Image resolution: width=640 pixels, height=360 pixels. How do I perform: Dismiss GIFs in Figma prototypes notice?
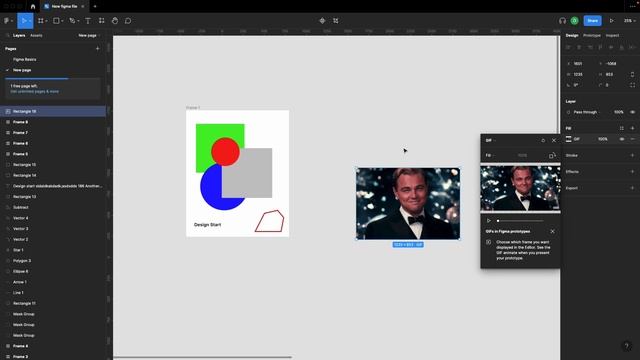coord(552,231)
